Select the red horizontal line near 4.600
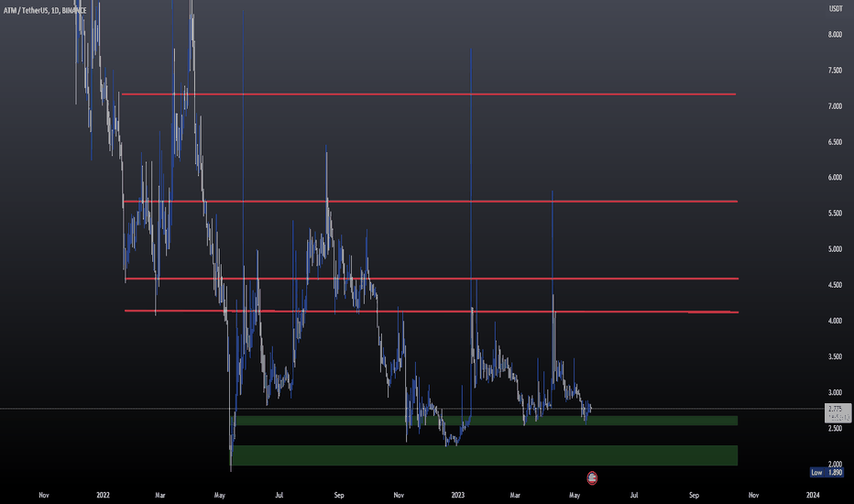 click(432, 279)
